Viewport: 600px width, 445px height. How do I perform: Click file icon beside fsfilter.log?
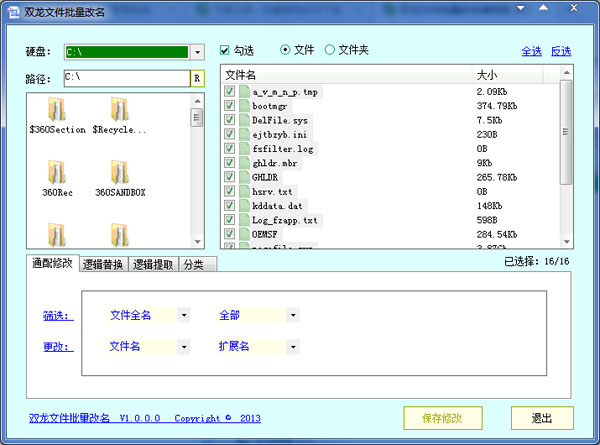tap(245, 148)
